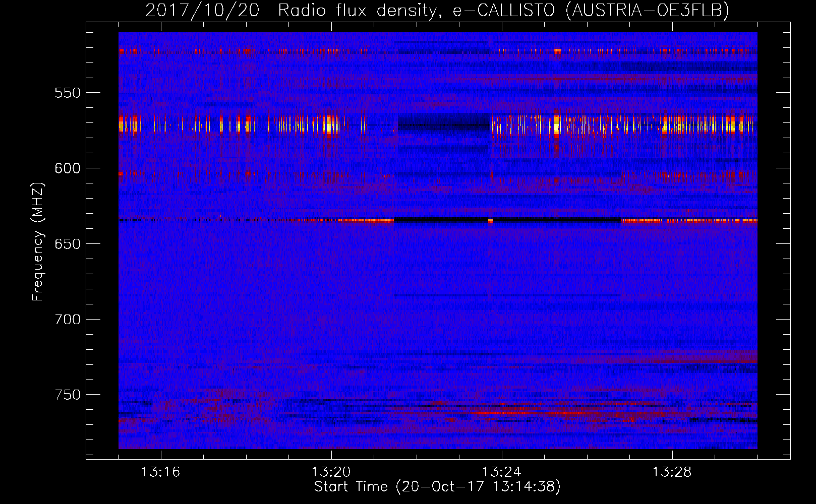The width and height of the screenshot is (816, 504).
Task: Click the 650 frequency axis label
Action: (67, 244)
